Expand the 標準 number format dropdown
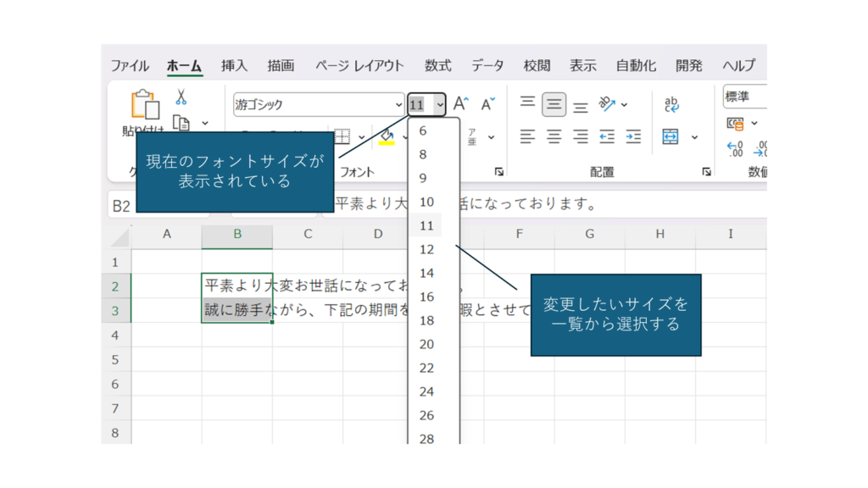 coord(744,97)
